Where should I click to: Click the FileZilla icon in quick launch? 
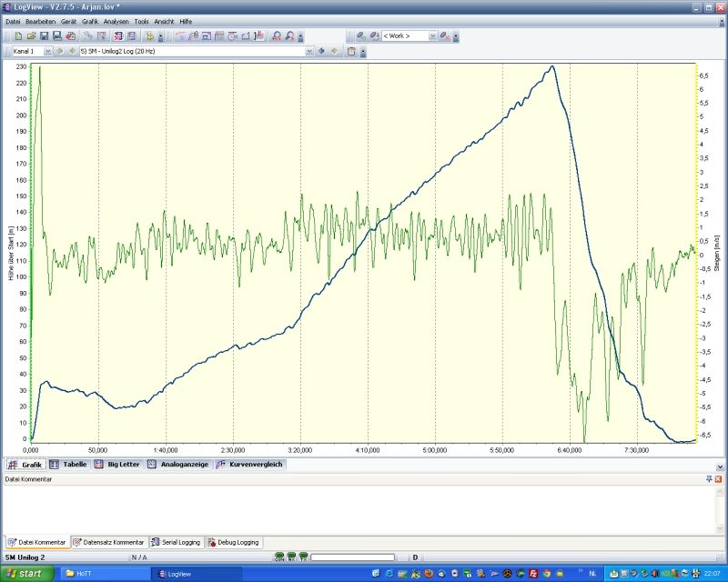coord(533,574)
